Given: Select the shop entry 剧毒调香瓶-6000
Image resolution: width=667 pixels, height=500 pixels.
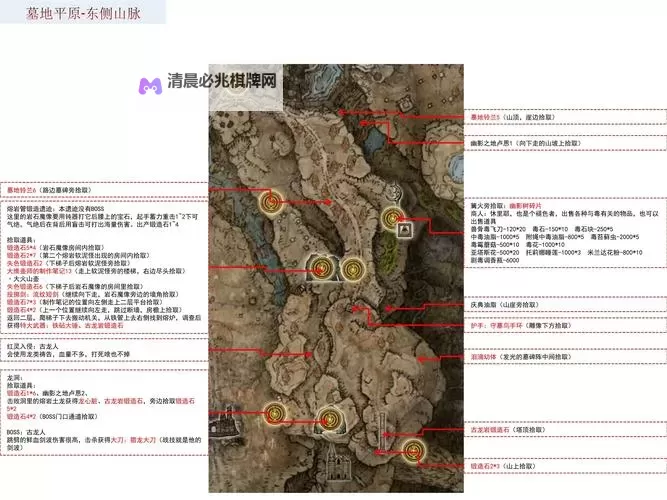Looking at the screenshot, I should coord(495,260).
